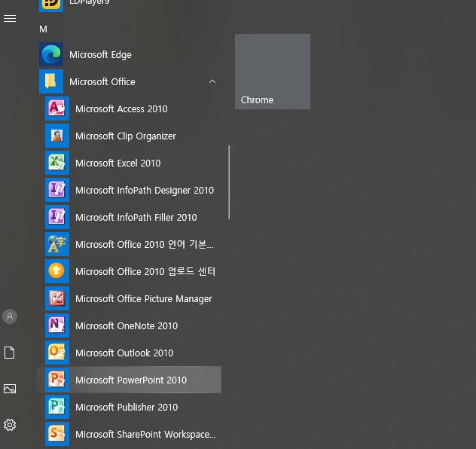Open Settings gear in sidebar
476x449 pixels.
click(x=10, y=425)
